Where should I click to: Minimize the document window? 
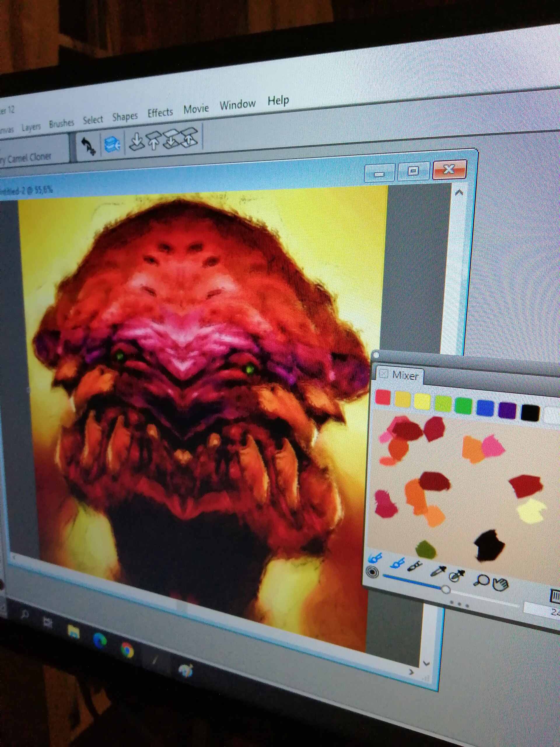[380, 173]
